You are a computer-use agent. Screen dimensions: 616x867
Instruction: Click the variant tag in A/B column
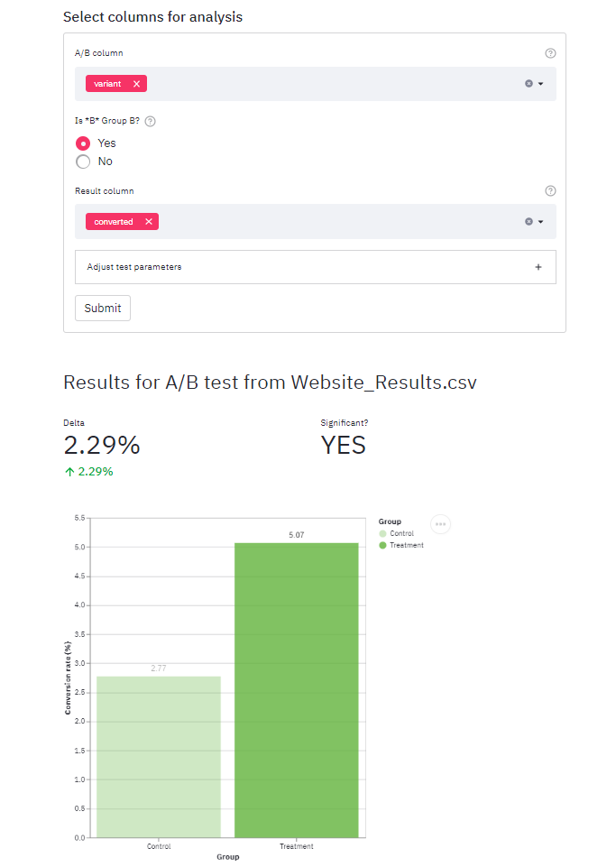[108, 84]
